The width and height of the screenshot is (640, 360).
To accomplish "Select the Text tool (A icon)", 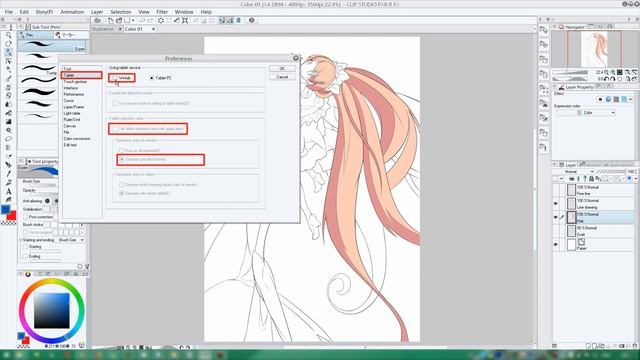I will pos(8,191).
